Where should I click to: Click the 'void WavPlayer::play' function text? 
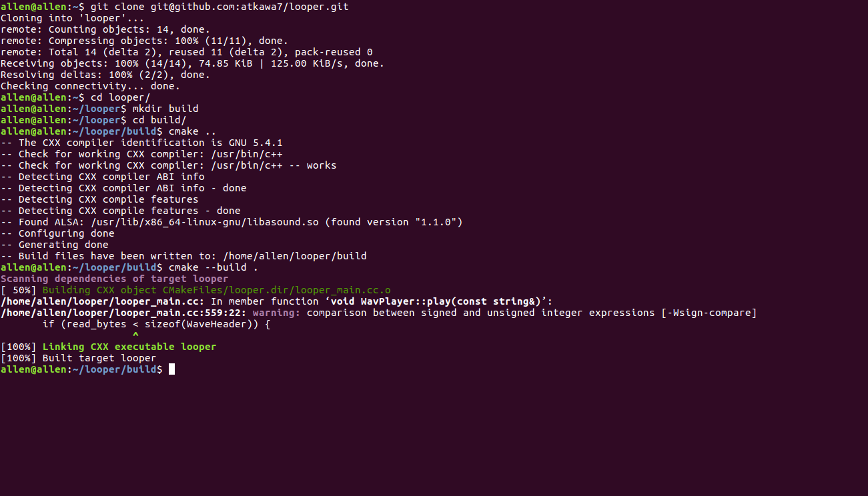pos(391,301)
